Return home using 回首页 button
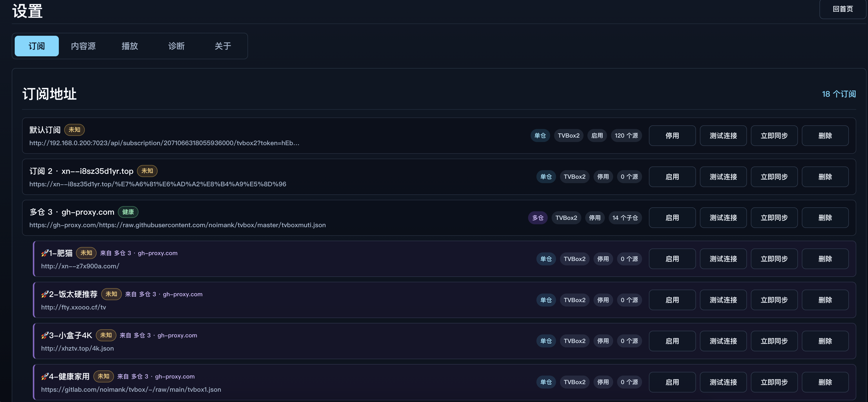This screenshot has height=402, width=868. pos(843,9)
